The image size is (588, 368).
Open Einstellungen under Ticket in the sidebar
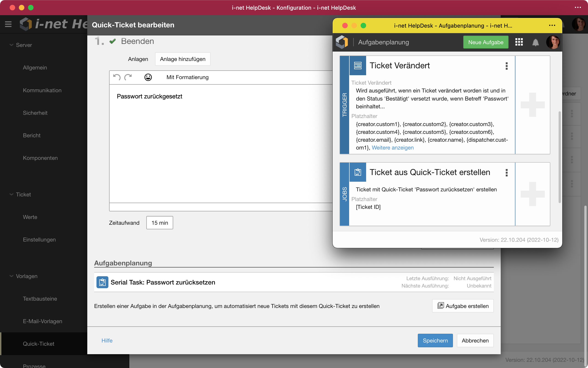tap(39, 239)
